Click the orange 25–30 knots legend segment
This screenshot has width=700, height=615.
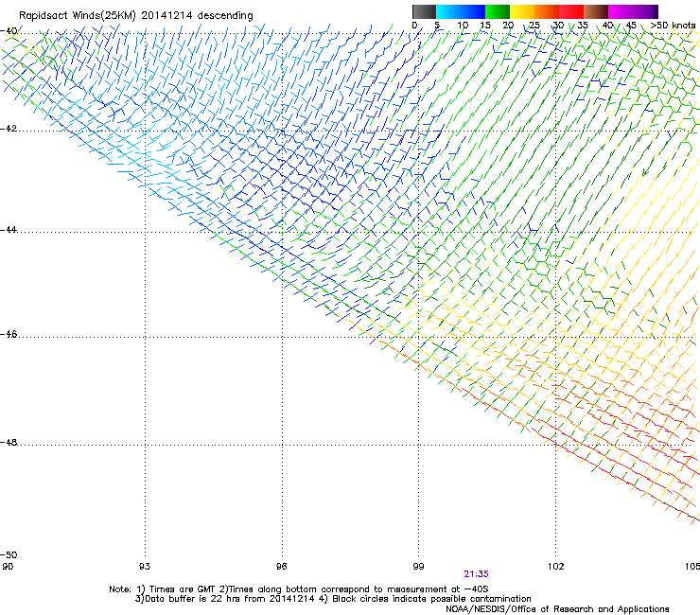(547, 11)
